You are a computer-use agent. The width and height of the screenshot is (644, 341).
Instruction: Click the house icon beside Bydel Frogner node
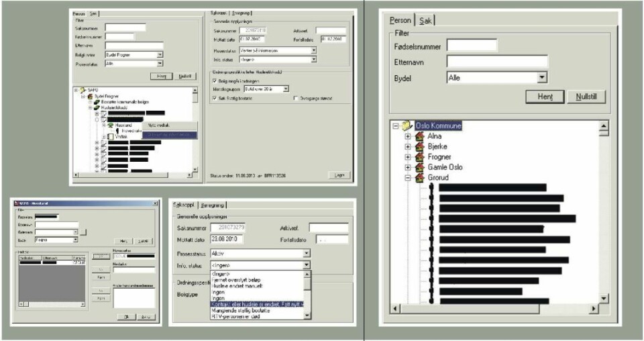tap(91, 96)
